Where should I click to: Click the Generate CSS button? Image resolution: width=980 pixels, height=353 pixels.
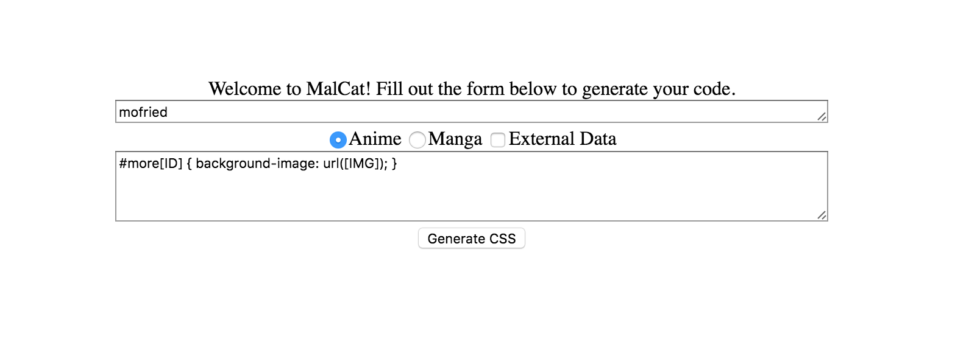click(471, 239)
